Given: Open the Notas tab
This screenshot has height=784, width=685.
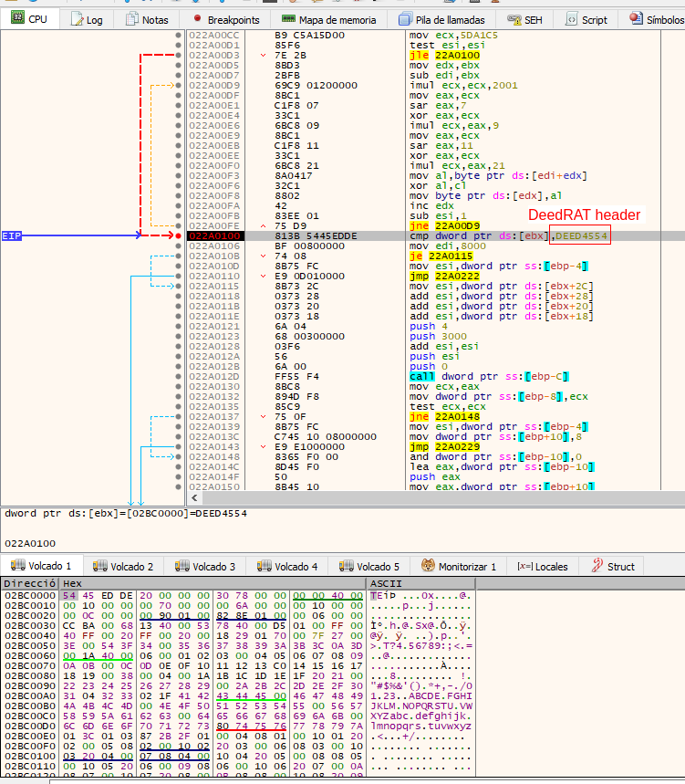Looking at the screenshot, I should point(147,19).
